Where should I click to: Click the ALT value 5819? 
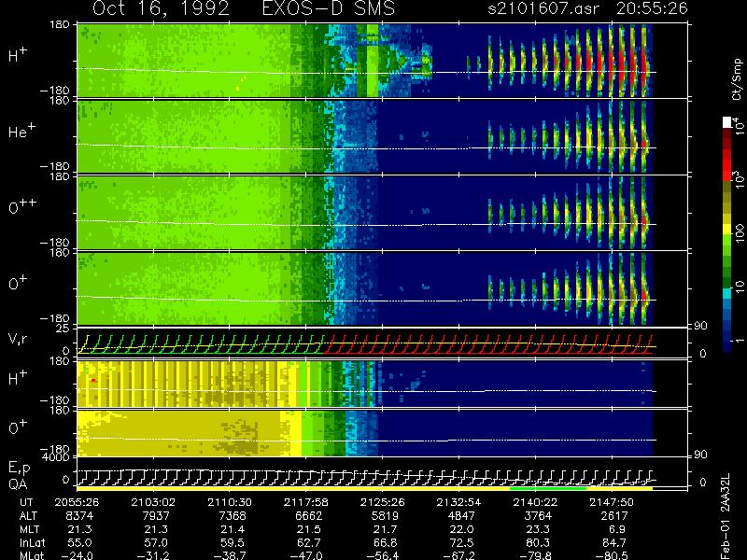point(385,516)
